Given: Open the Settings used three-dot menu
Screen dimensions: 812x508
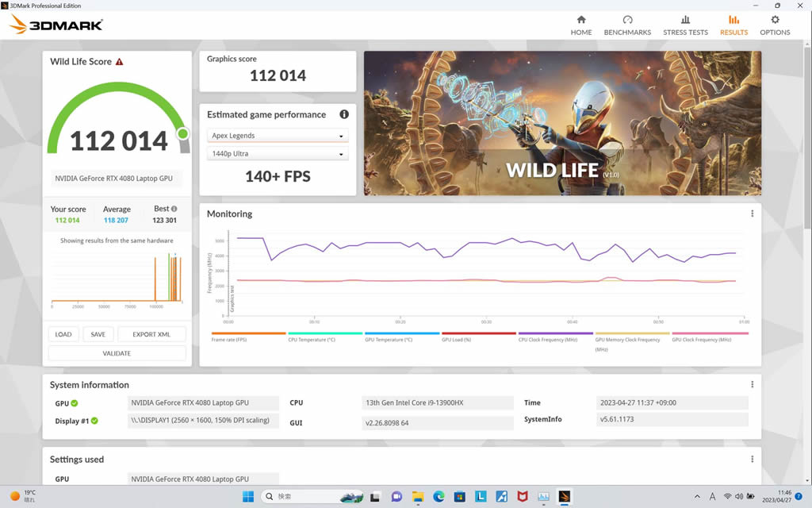Looking at the screenshot, I should (x=752, y=460).
